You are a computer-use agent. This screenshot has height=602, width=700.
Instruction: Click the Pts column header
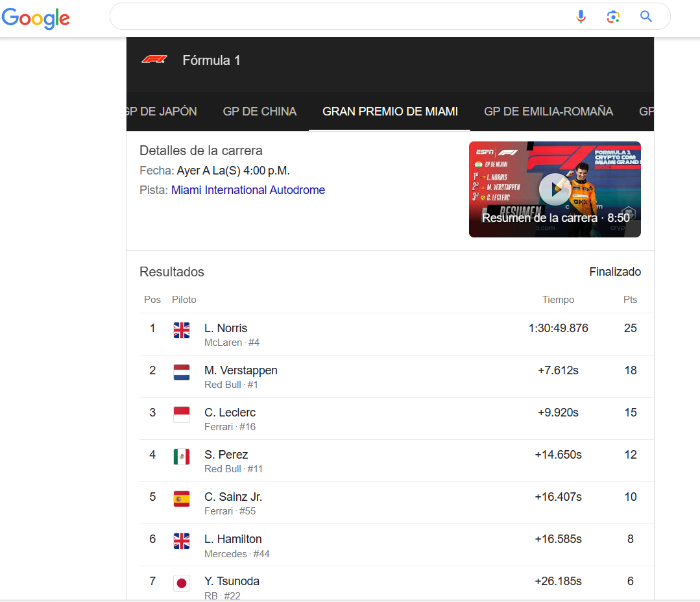[x=631, y=300]
